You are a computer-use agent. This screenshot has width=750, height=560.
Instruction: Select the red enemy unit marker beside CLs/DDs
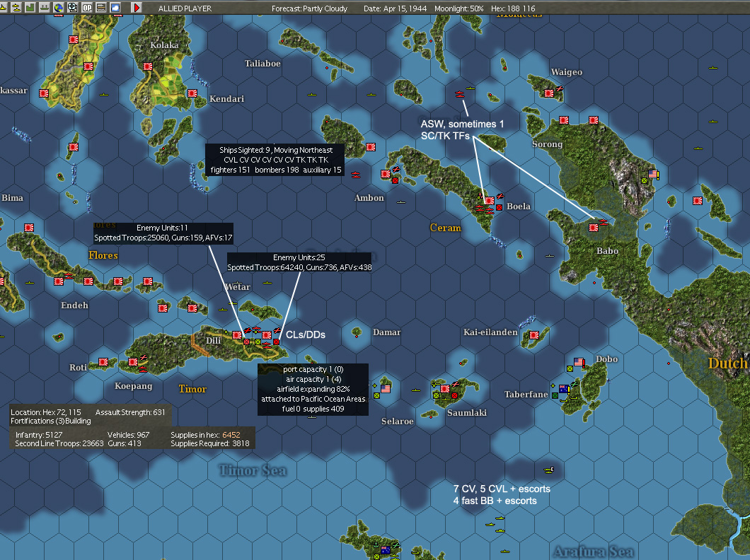tap(276, 342)
